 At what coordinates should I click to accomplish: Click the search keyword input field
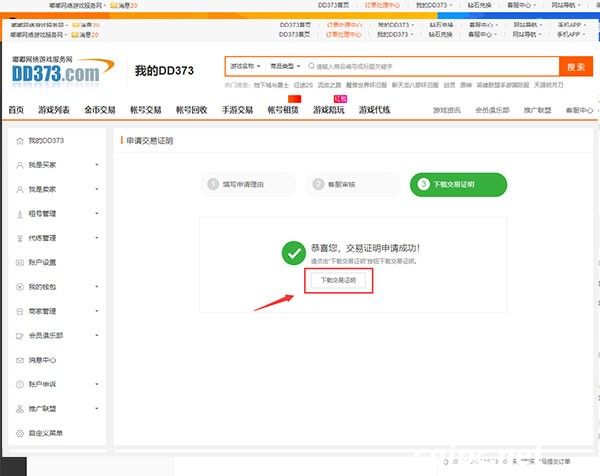[430, 68]
